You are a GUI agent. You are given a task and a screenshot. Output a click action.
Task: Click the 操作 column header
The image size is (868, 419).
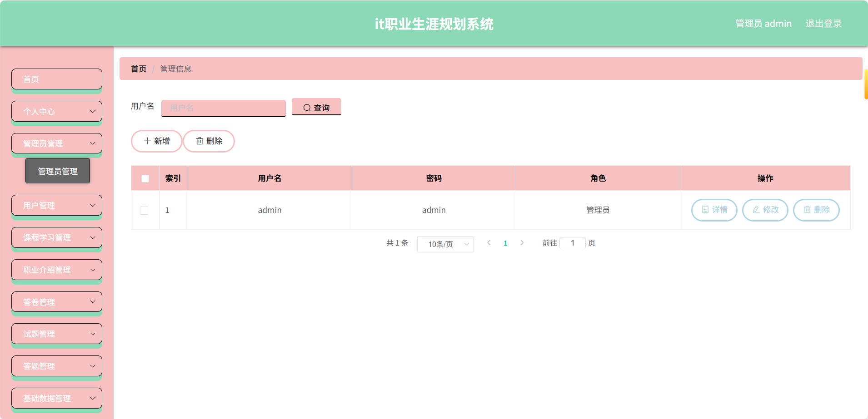765,178
